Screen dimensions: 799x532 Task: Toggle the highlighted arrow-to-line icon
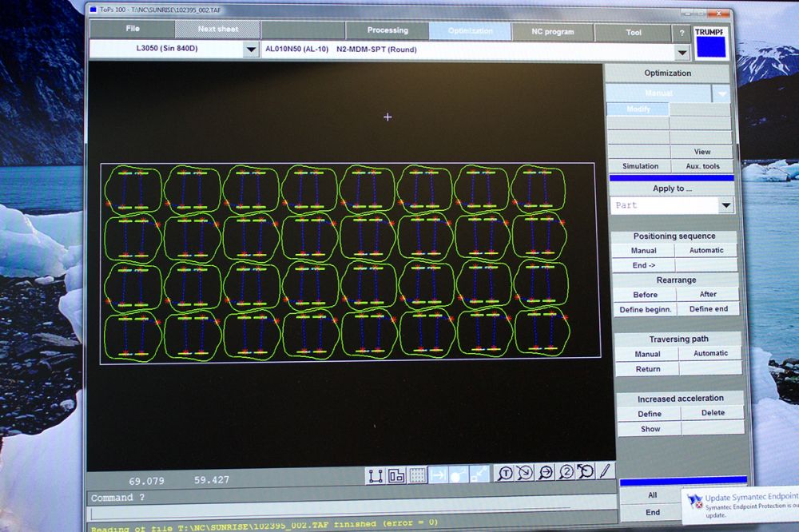[x=439, y=475]
